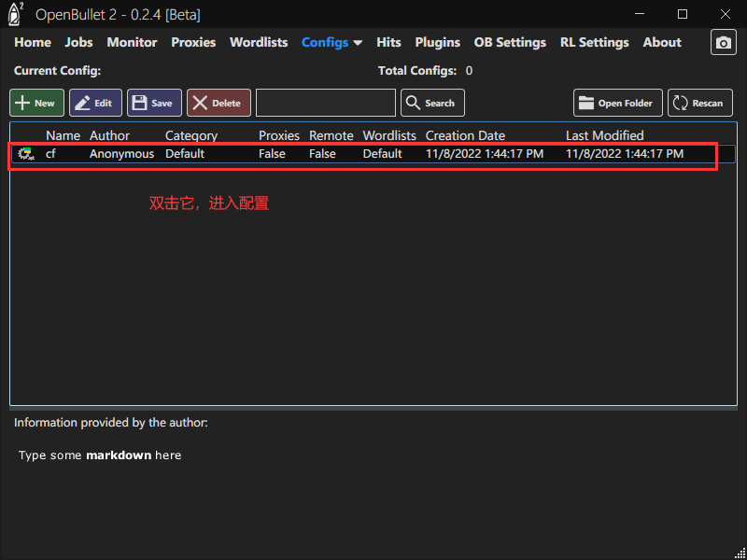Click the Edit button with pencil icon
The image size is (747, 560).
tap(95, 103)
